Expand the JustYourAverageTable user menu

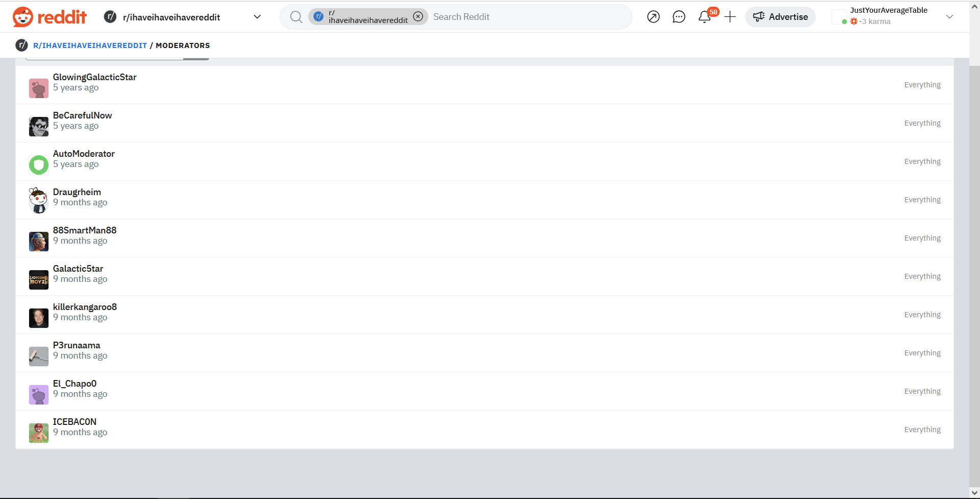point(949,17)
